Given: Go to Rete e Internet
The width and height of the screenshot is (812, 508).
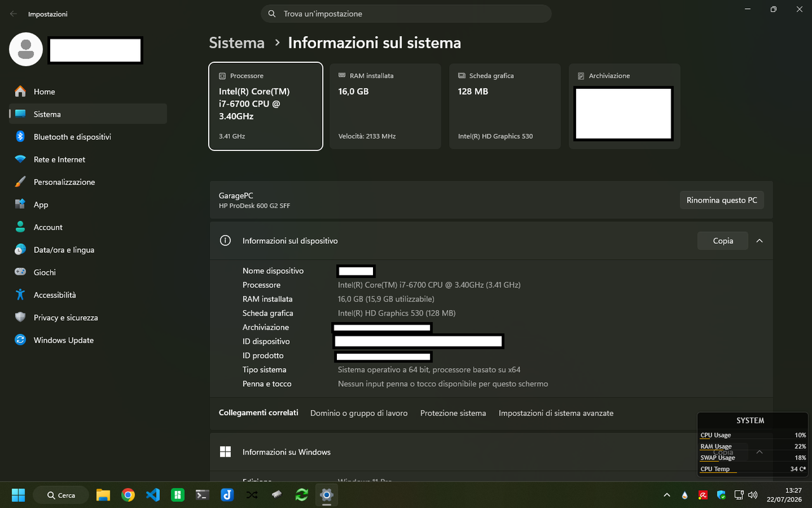Looking at the screenshot, I should point(88,159).
